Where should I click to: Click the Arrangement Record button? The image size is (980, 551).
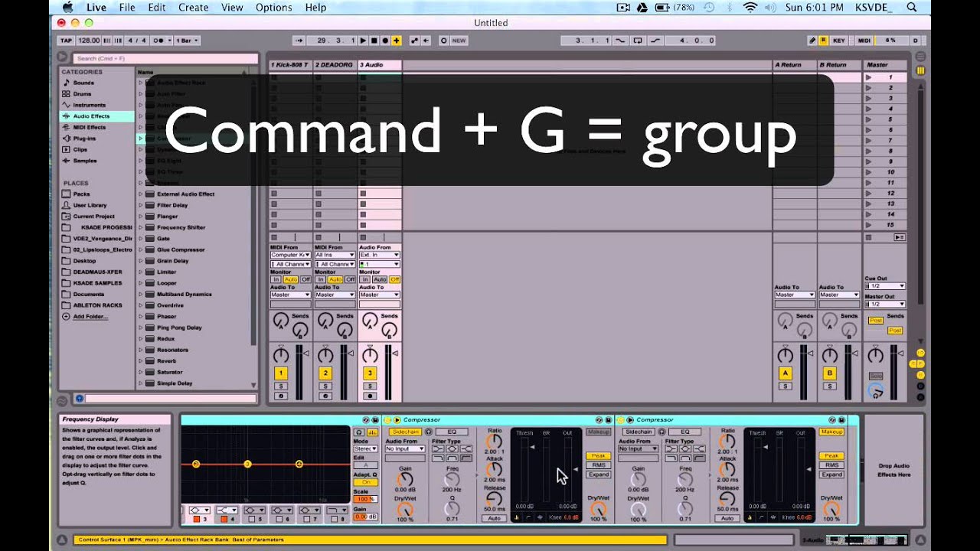[385, 41]
